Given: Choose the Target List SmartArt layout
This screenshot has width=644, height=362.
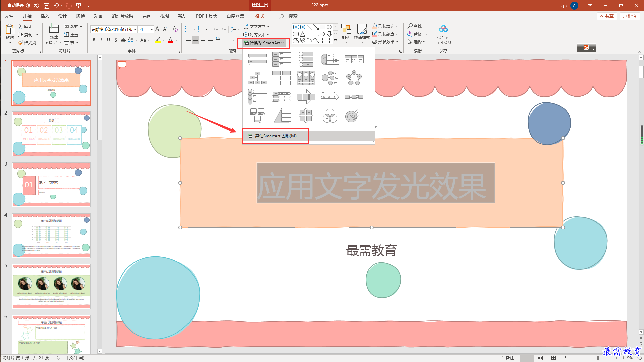Looking at the screenshot, I should click(x=354, y=116).
